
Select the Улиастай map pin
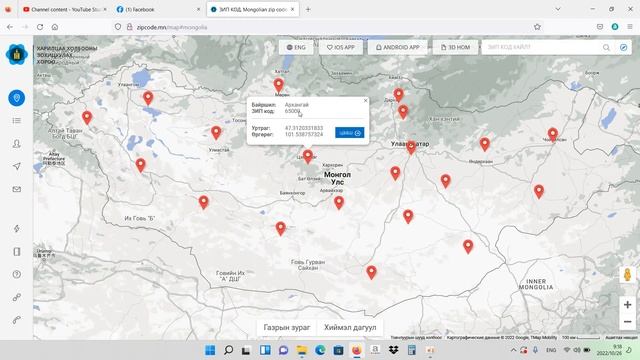216,132
